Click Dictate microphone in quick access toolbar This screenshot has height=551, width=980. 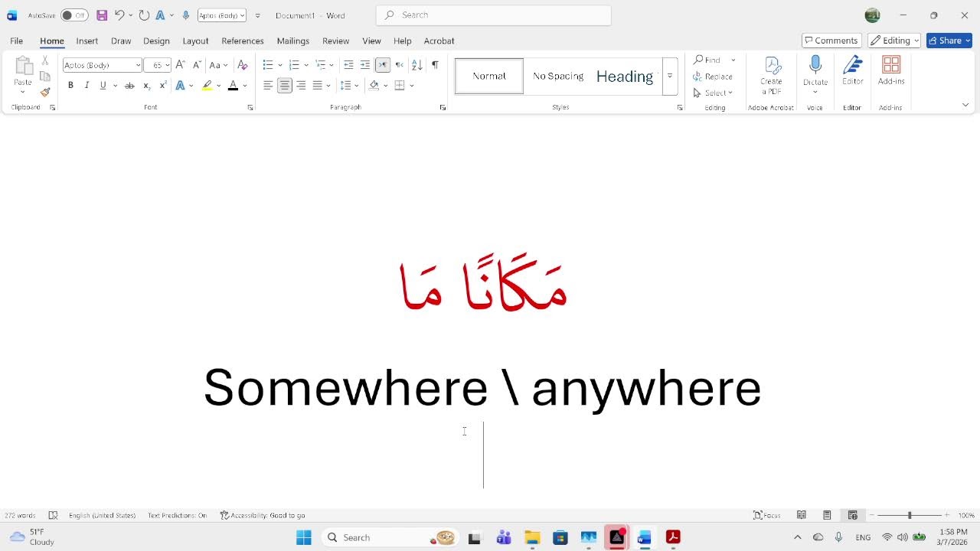tap(186, 15)
